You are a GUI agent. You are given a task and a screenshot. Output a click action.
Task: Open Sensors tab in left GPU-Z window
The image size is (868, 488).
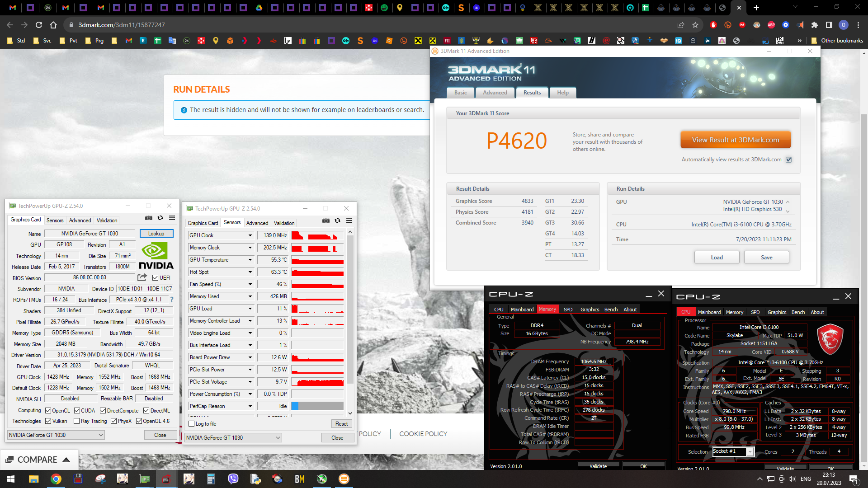[x=55, y=221]
